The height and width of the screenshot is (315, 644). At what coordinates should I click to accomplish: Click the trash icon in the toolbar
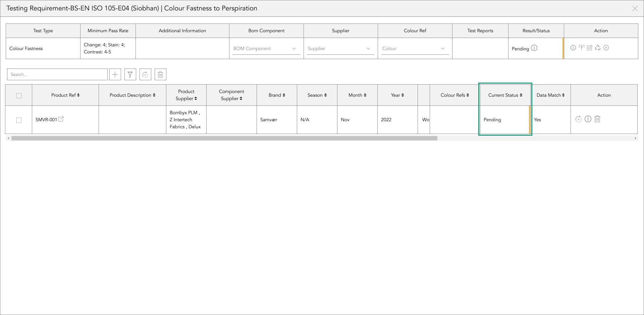(160, 74)
